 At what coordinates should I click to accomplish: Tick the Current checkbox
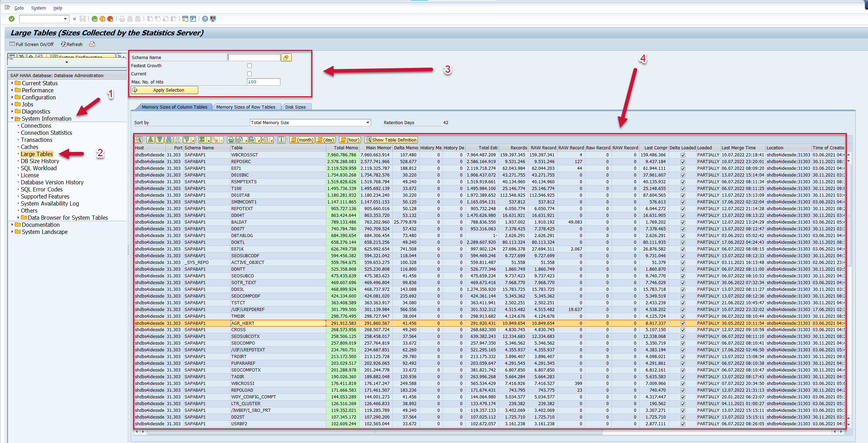tap(249, 74)
